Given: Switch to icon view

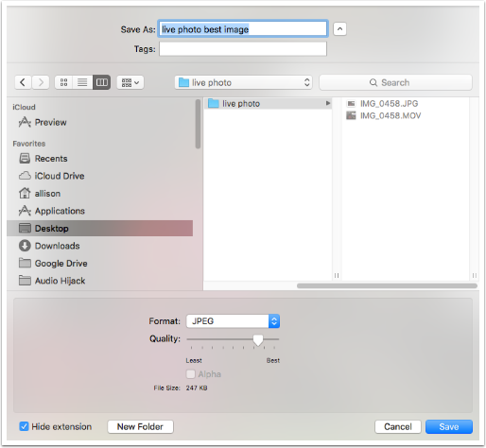Looking at the screenshot, I should (63, 82).
